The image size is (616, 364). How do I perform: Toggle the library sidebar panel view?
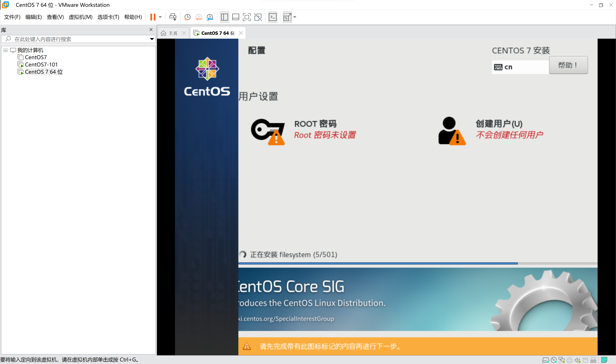coord(224,17)
